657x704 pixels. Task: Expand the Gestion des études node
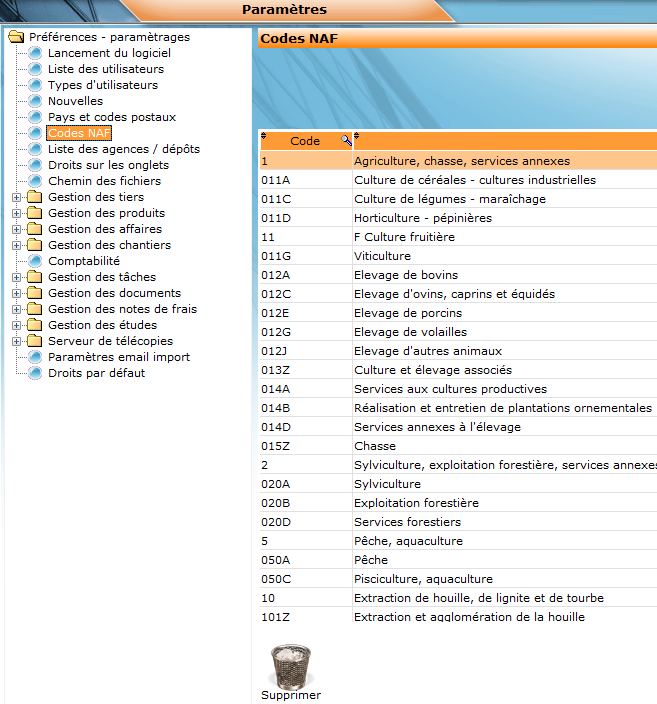17,326
